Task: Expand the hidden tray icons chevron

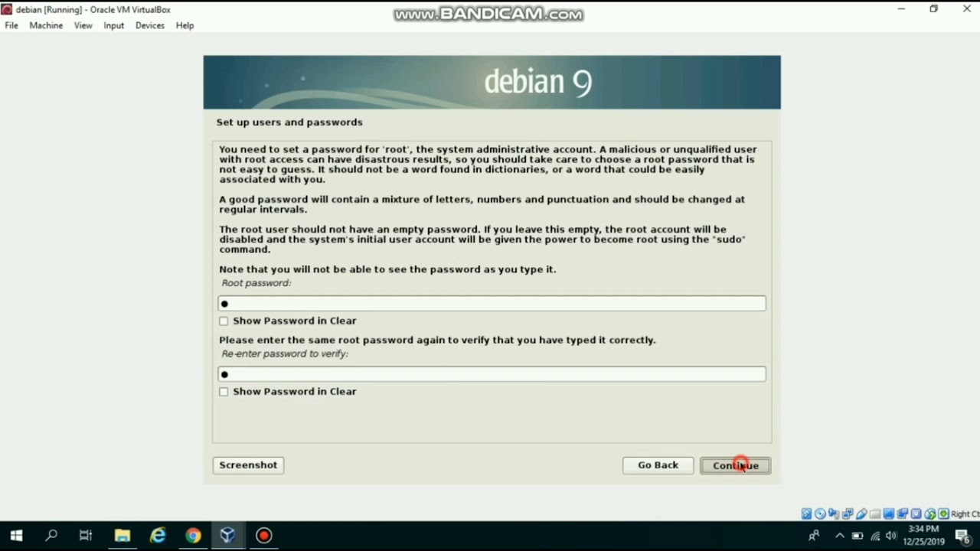Action: pyautogui.click(x=840, y=536)
